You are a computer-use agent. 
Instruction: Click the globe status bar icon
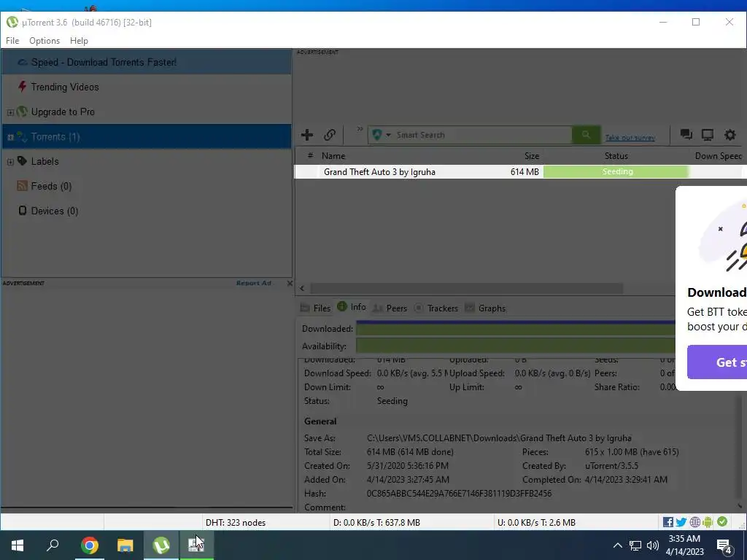[x=695, y=522]
